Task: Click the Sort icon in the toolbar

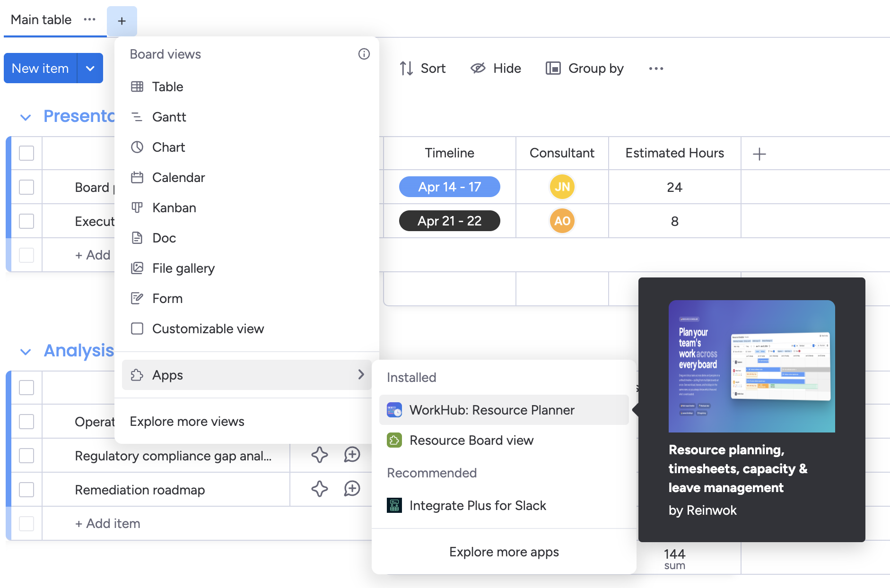Action: click(x=406, y=68)
